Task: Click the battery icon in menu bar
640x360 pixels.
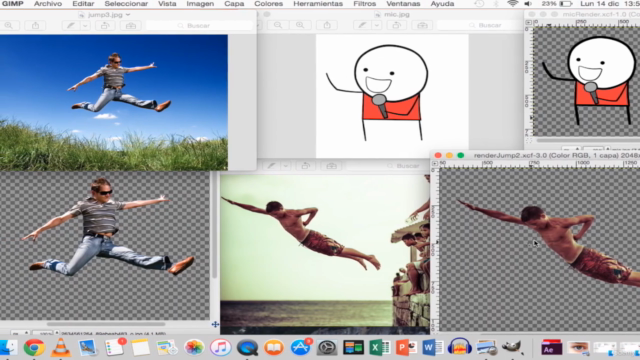Action: pos(566,4)
